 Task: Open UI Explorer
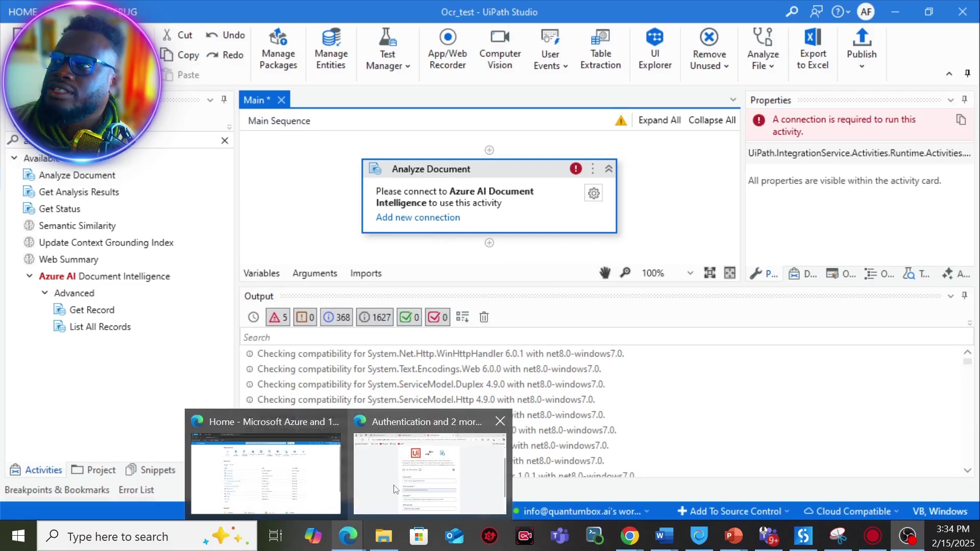pyautogui.click(x=655, y=49)
